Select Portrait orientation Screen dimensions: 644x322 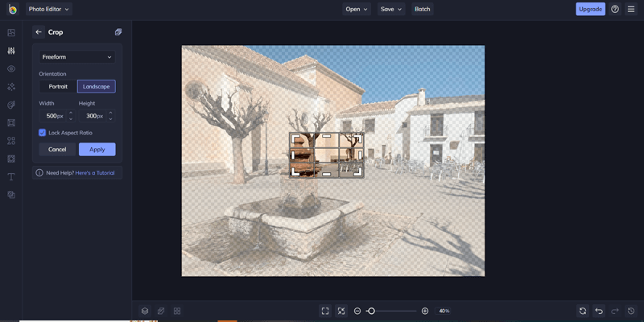(58, 86)
